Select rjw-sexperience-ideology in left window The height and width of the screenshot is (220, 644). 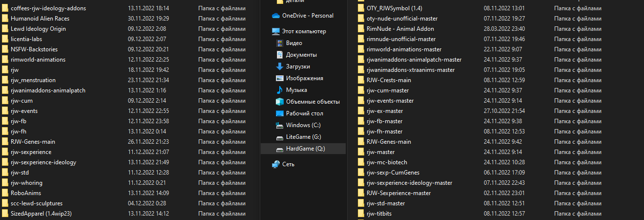[x=43, y=162]
